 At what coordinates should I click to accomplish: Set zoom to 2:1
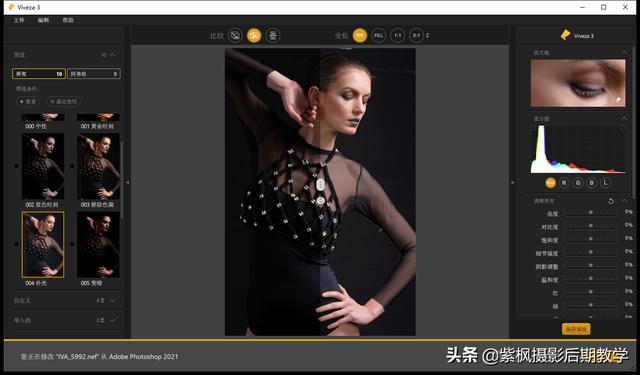416,36
